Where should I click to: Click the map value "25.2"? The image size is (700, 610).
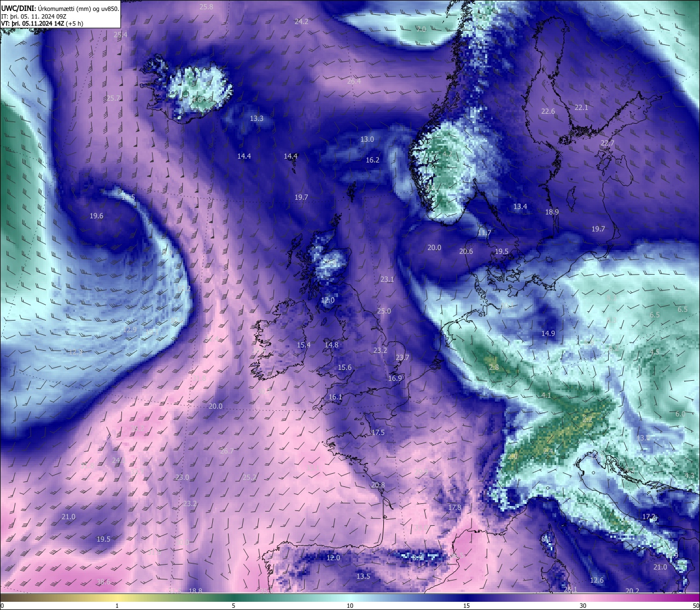pyautogui.click(x=249, y=477)
